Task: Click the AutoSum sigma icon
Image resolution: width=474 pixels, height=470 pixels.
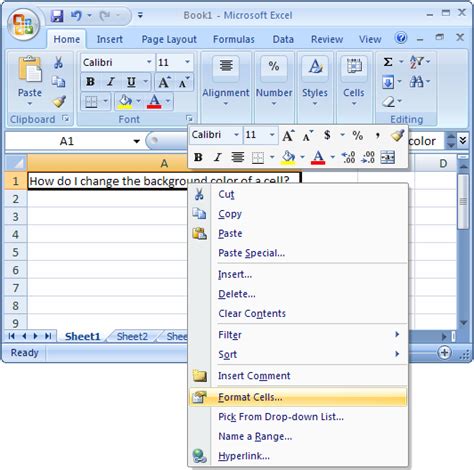Action: coord(388,62)
